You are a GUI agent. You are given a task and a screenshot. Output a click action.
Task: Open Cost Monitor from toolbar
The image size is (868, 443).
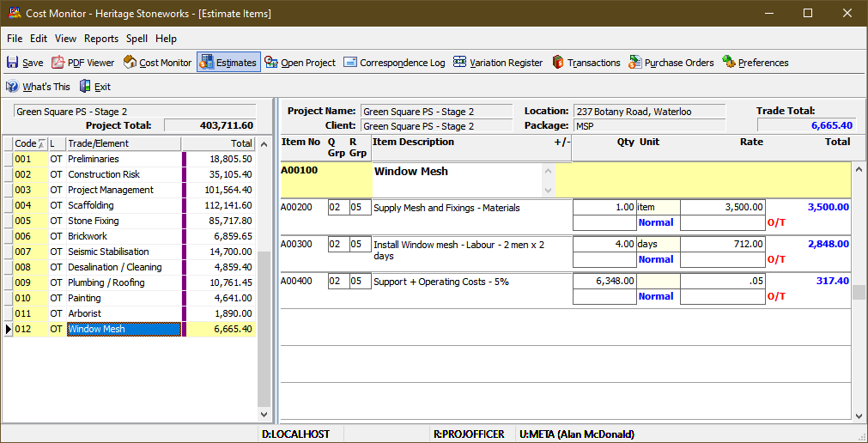[157, 63]
